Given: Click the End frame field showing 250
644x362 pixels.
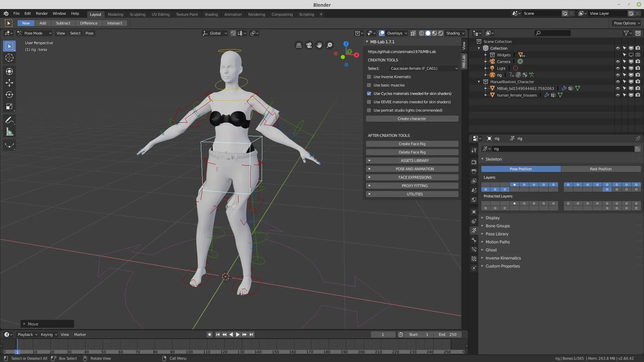Looking at the screenshot, I should pyautogui.click(x=447, y=335).
